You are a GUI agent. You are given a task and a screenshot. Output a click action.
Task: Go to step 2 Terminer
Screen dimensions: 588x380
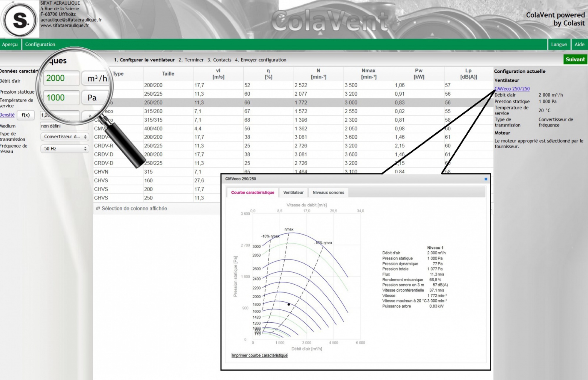(x=191, y=60)
